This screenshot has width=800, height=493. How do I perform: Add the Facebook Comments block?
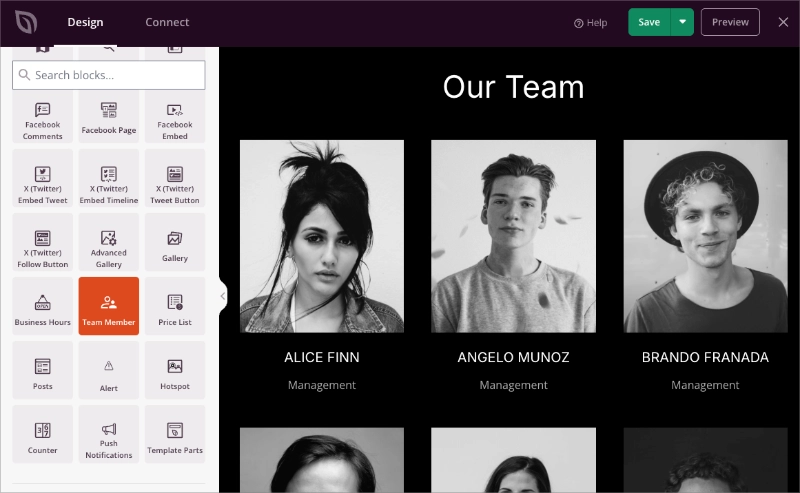(x=42, y=117)
